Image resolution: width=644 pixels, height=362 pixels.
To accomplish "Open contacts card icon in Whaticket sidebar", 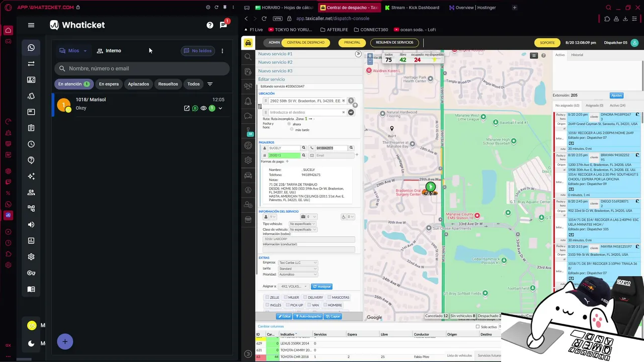I will point(31,80).
